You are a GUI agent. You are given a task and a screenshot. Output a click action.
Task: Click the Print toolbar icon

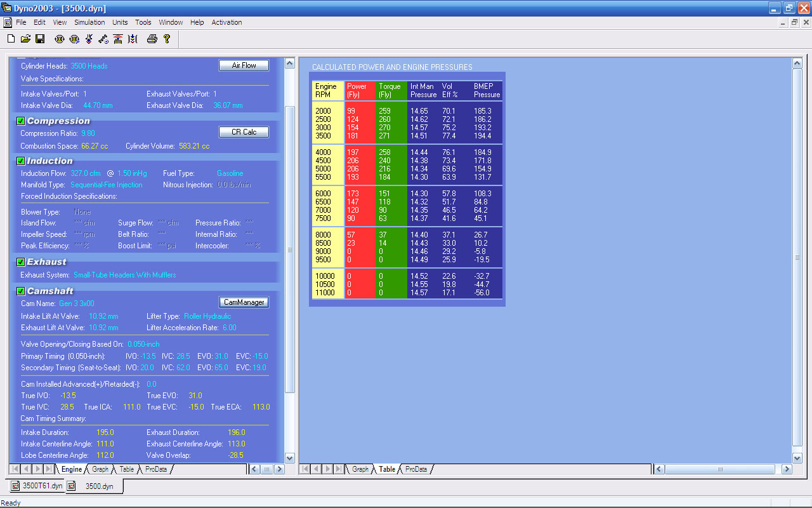pyautogui.click(x=152, y=39)
